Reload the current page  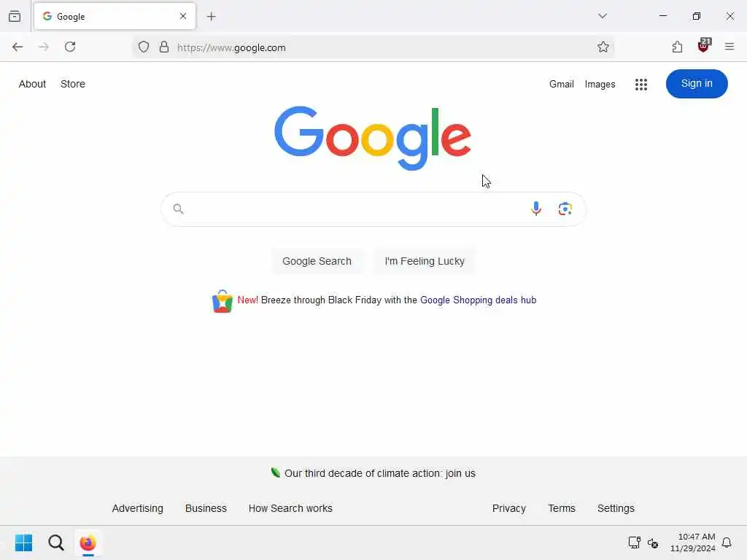pos(70,47)
